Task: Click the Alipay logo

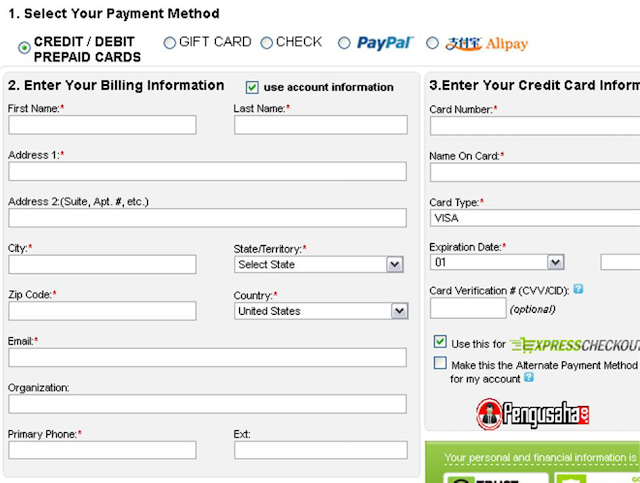Action: pyautogui.click(x=487, y=44)
